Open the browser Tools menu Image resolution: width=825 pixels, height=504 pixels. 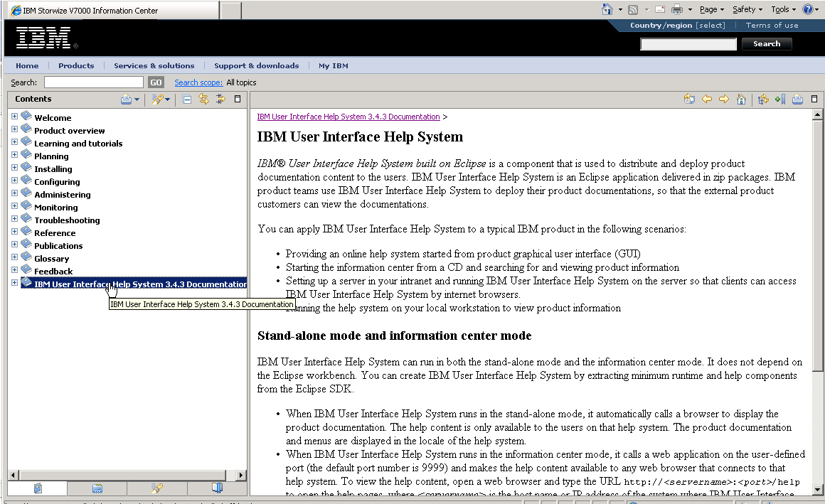pos(783,9)
